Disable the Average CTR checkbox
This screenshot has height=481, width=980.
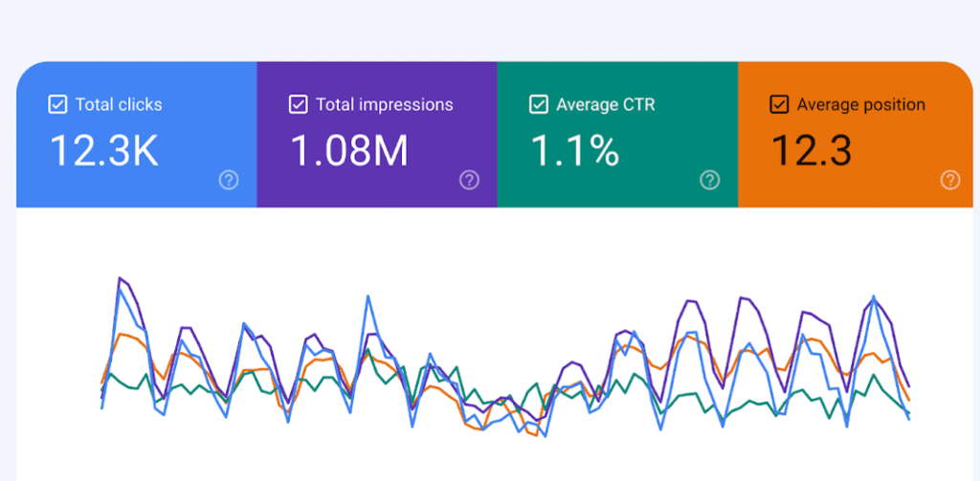(539, 105)
